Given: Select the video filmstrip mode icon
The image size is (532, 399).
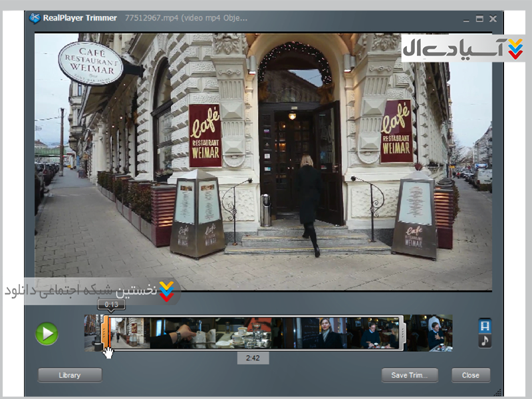Looking at the screenshot, I should (485, 326).
